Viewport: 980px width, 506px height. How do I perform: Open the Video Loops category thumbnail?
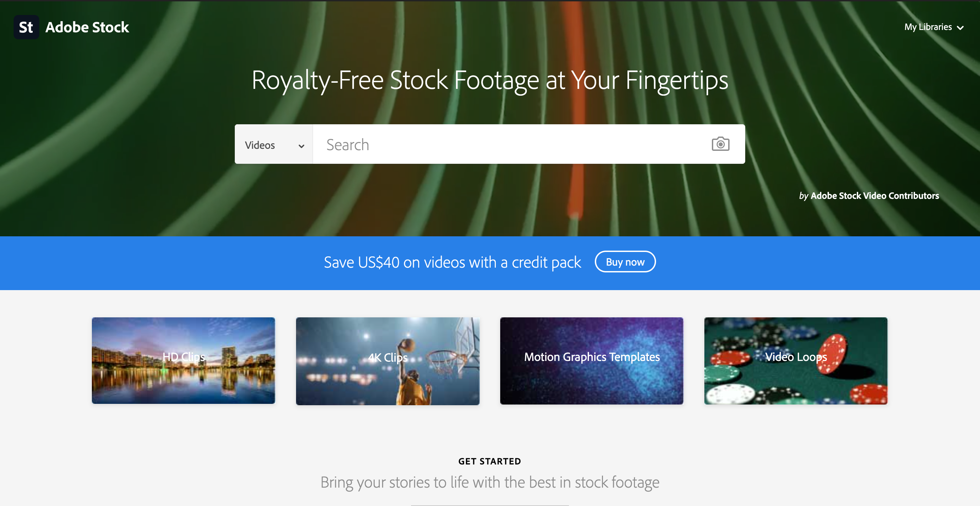pos(796,361)
